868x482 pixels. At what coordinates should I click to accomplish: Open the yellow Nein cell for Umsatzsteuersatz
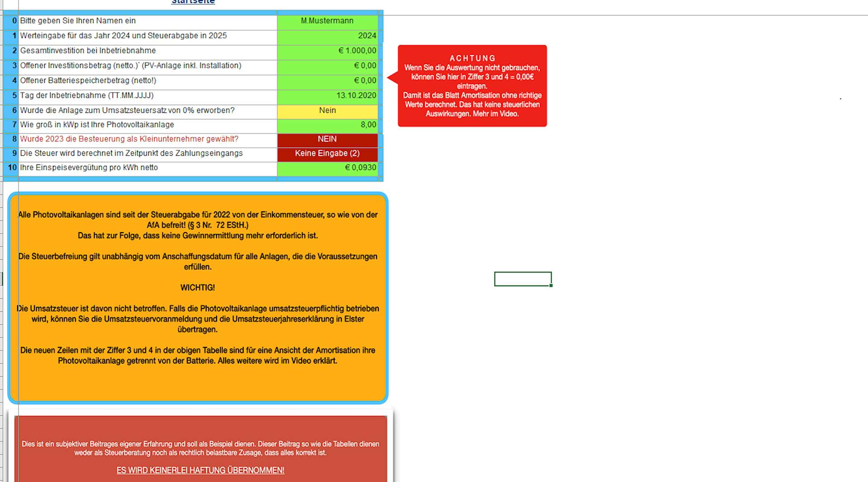pos(327,111)
